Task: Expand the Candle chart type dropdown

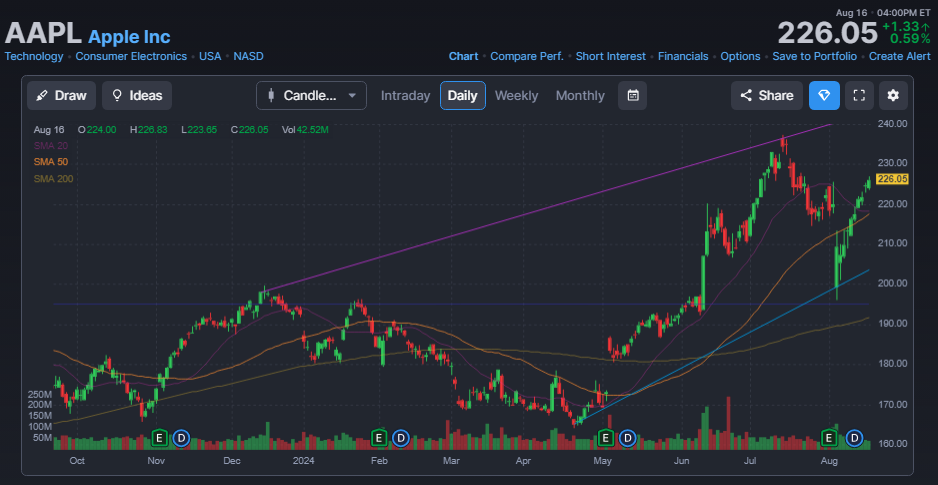Action: click(x=311, y=96)
